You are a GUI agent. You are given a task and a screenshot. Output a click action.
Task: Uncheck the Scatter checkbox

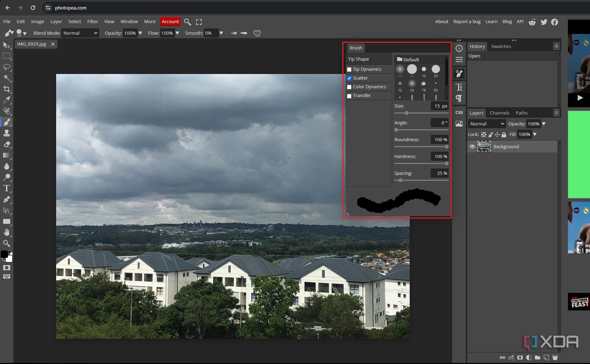[349, 78]
